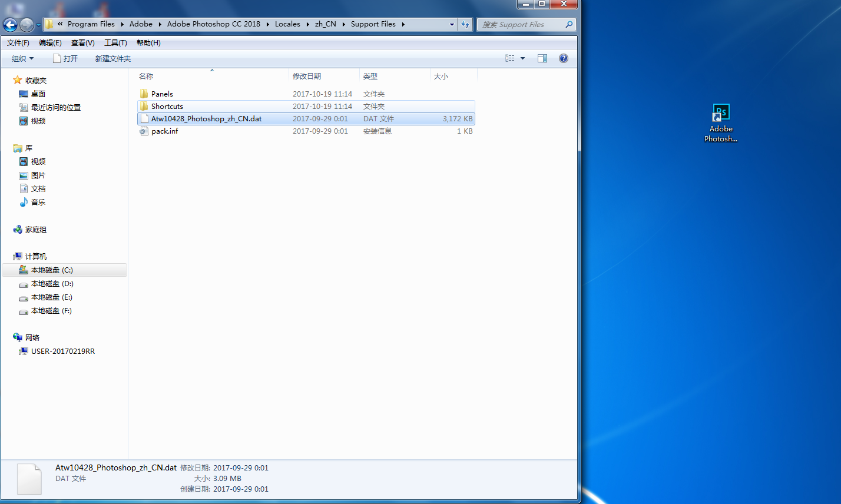Click 新建文件夹 button
This screenshot has height=504, width=841.
click(x=113, y=58)
